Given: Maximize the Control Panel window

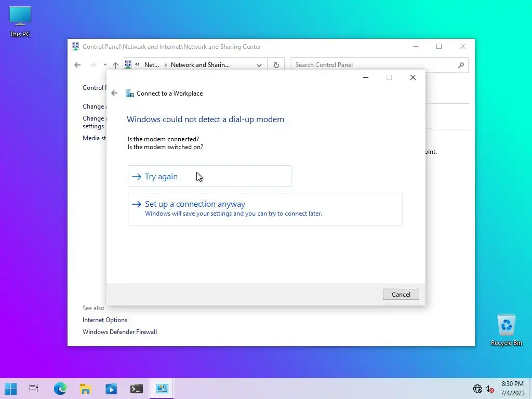Looking at the screenshot, I should click(439, 46).
